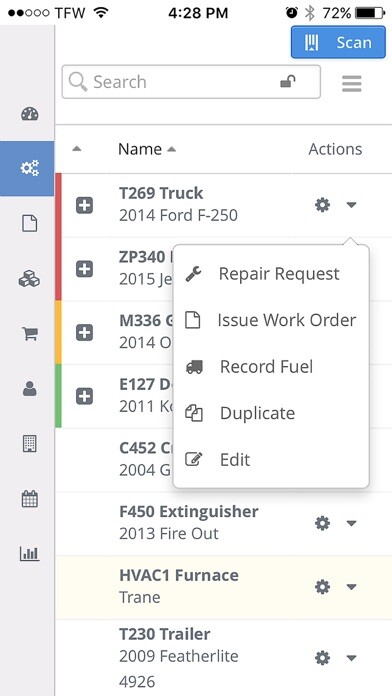Open the building icon in sidebar
Image resolution: width=392 pixels, height=696 pixels.
click(30, 443)
